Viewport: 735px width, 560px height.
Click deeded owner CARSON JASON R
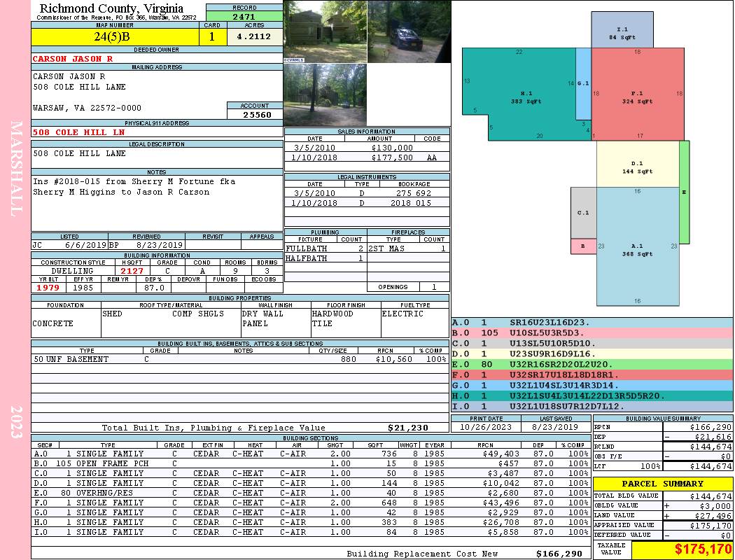pos(73,59)
